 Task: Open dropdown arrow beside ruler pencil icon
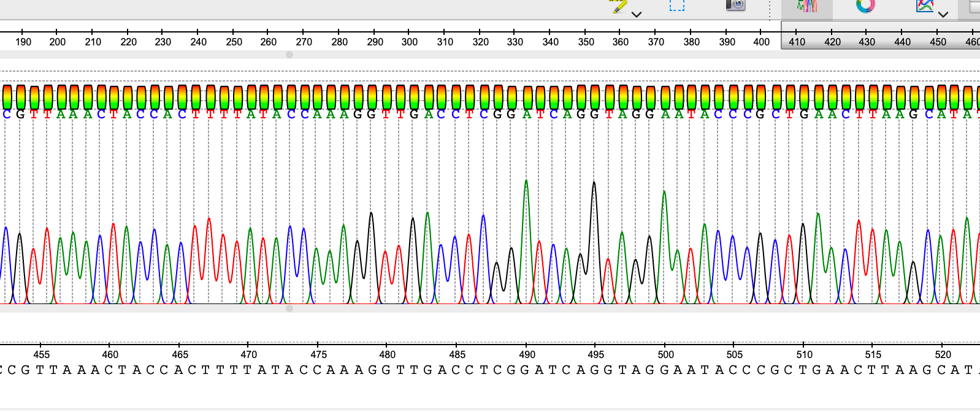[x=637, y=14]
